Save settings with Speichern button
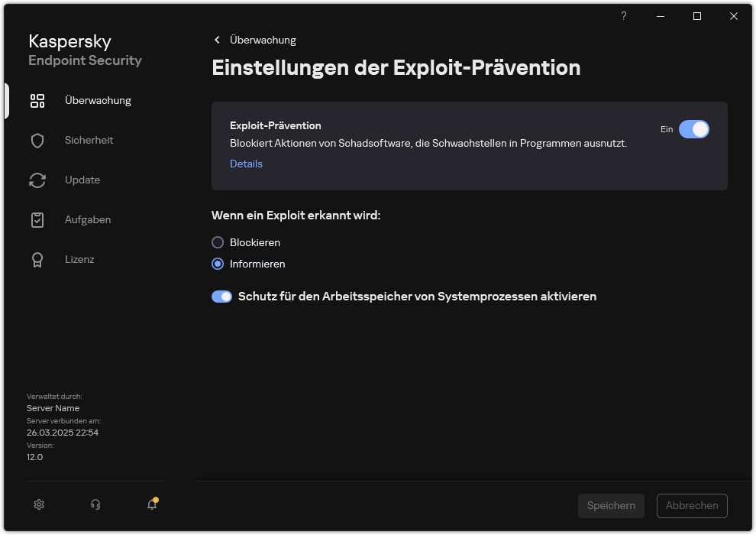Screen dimensions: 756x535 click(x=611, y=505)
